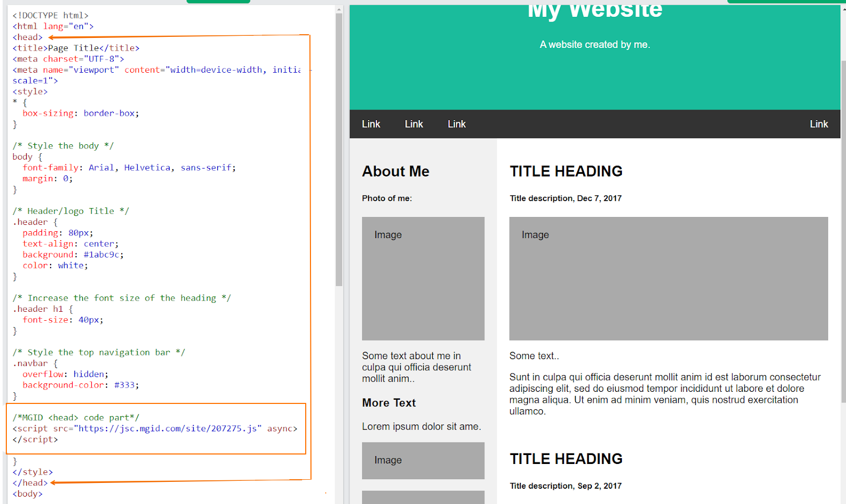Click the Image placeholder under "Photo of me"
This screenshot has width=846, height=504.
pos(422,278)
